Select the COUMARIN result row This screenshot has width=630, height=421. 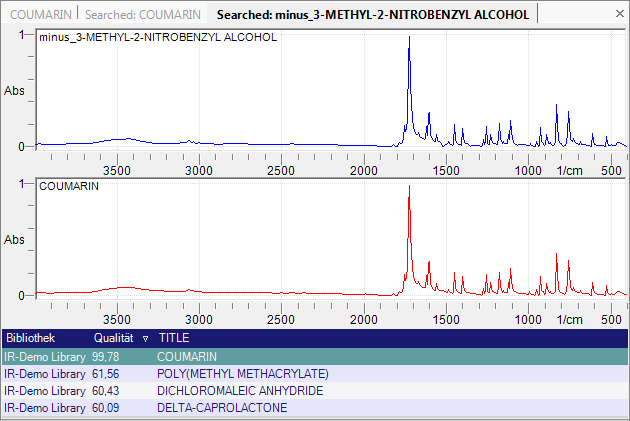point(187,356)
